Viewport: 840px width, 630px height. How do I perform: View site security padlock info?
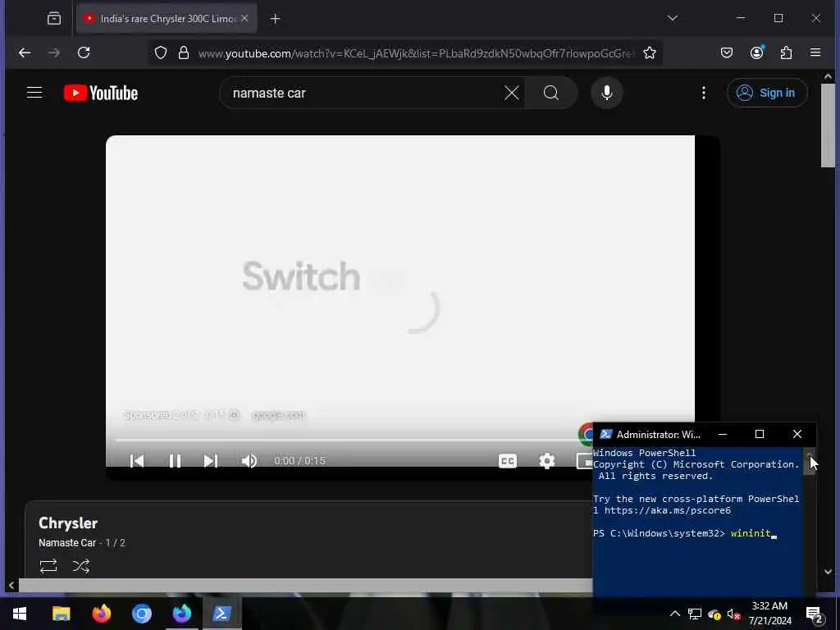184,52
